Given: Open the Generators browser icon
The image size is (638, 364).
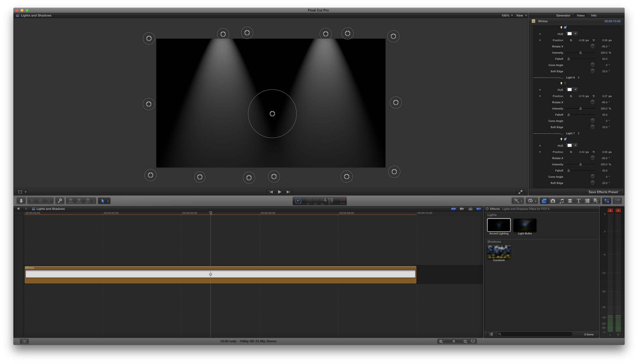Looking at the screenshot, I should coord(587,201).
